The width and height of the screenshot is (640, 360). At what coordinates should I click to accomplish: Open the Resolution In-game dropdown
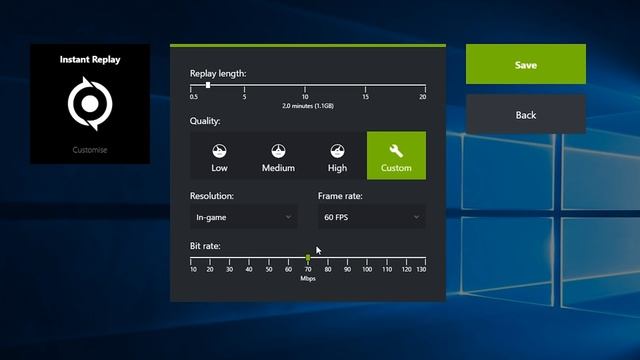[244, 217]
